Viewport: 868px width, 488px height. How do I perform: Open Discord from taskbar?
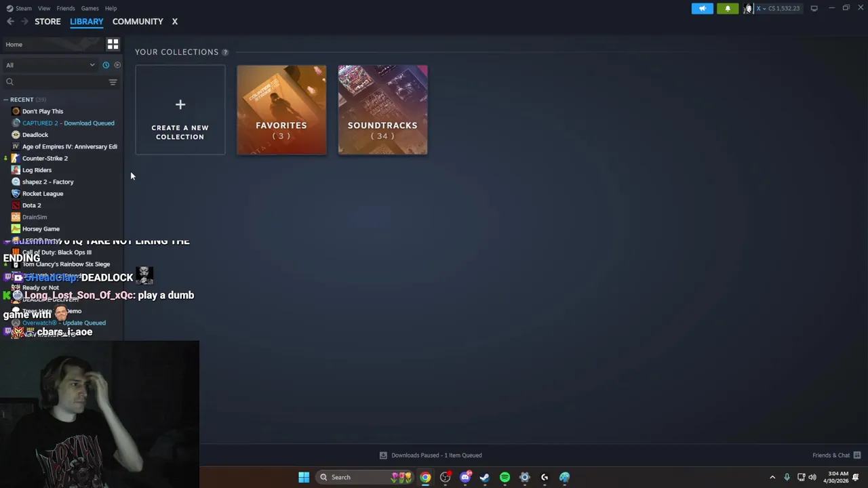465,477
